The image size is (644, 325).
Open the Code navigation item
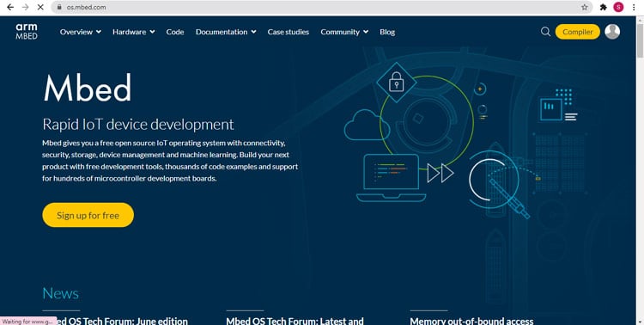(x=175, y=32)
